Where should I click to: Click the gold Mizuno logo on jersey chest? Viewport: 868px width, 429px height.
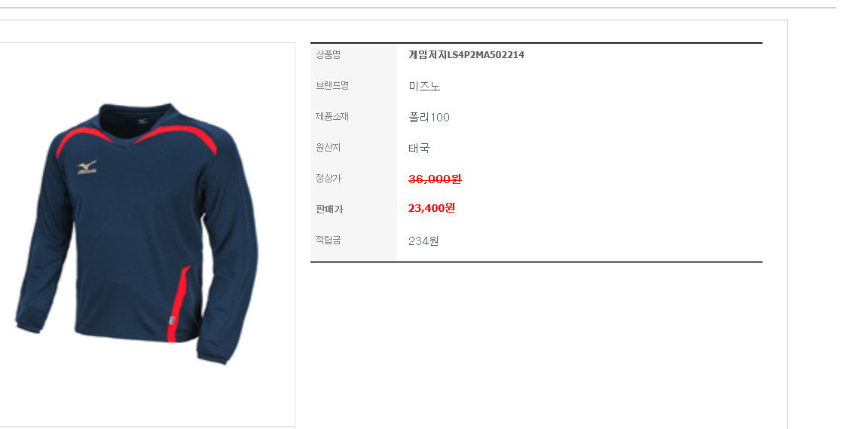click(87, 167)
